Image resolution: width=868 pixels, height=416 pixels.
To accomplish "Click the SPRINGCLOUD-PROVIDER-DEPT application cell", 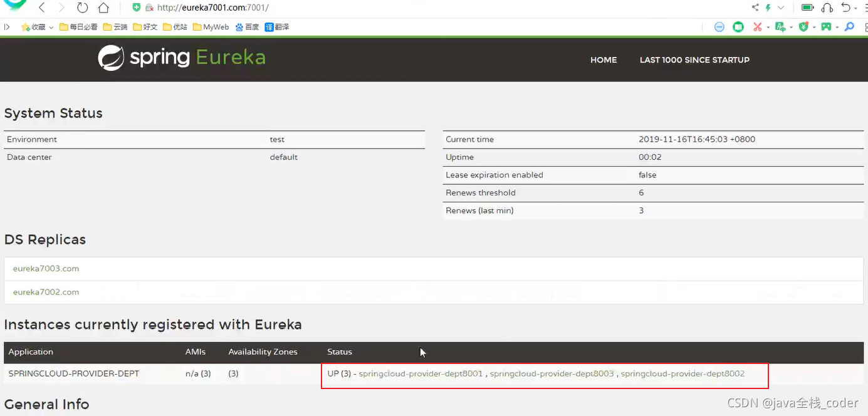I will click(73, 374).
